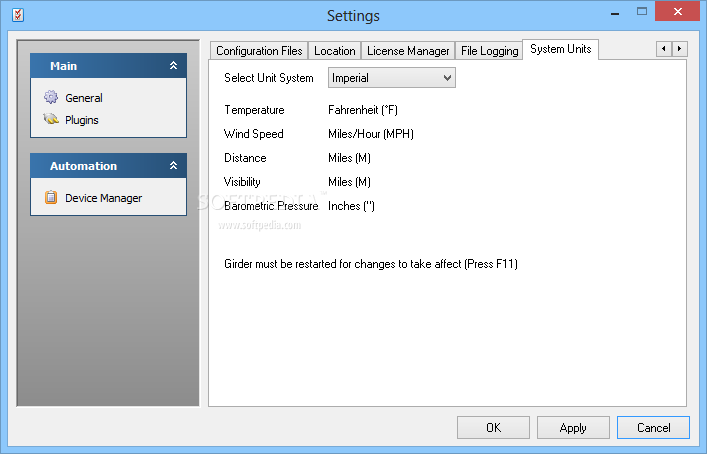Viewport: 707px width, 454px height.
Task: Open the Plugins settings entry
Action: 82,120
